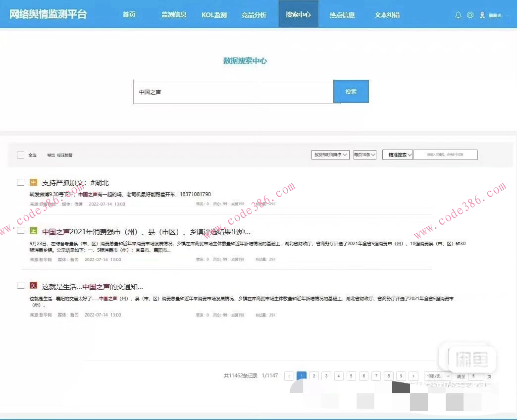Jump to page 5 in pagination
The width and height of the screenshot is (517, 420).
click(351, 376)
